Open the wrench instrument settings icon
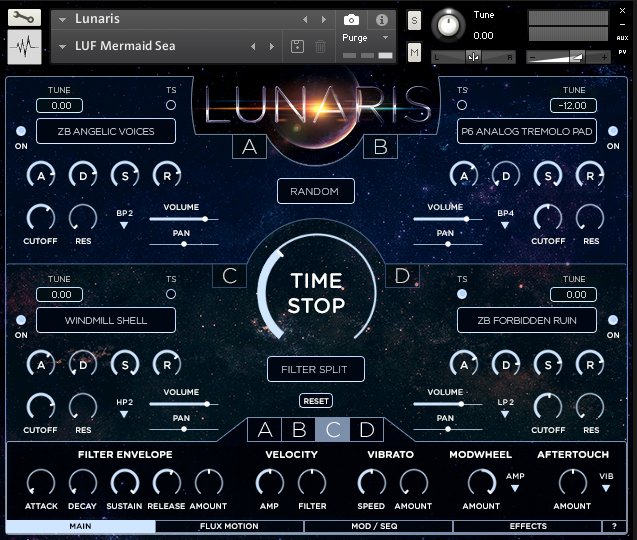The width and height of the screenshot is (637, 540). click(24, 17)
